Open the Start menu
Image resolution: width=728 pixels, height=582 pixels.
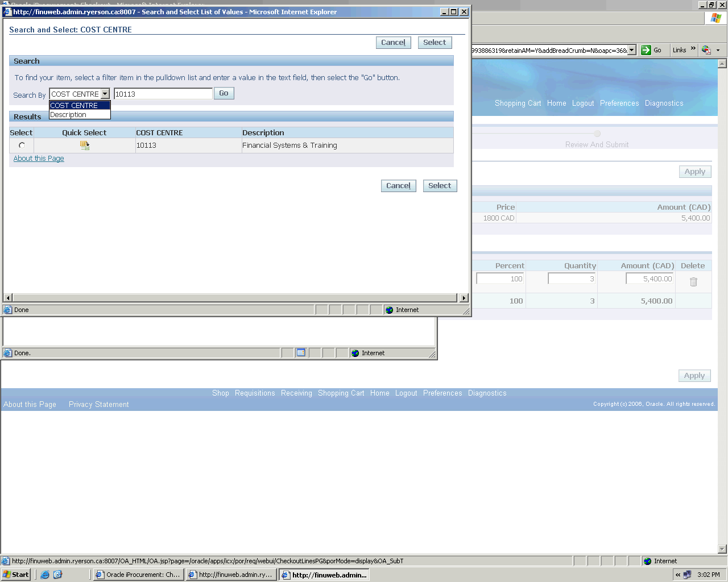(16, 575)
